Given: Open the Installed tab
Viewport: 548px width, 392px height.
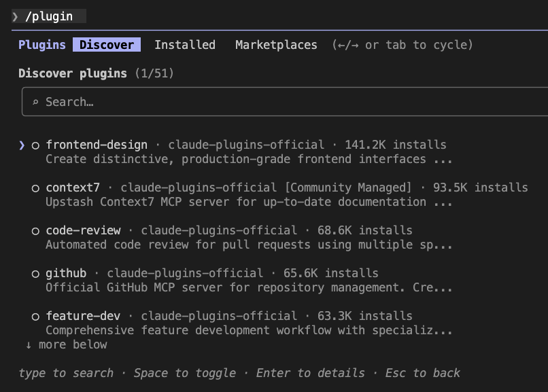Looking at the screenshot, I should click(x=185, y=45).
